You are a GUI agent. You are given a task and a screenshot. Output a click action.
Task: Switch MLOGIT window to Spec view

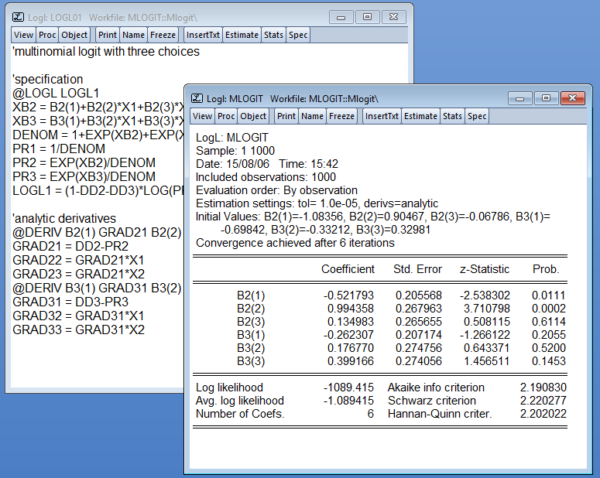pyautogui.click(x=477, y=116)
